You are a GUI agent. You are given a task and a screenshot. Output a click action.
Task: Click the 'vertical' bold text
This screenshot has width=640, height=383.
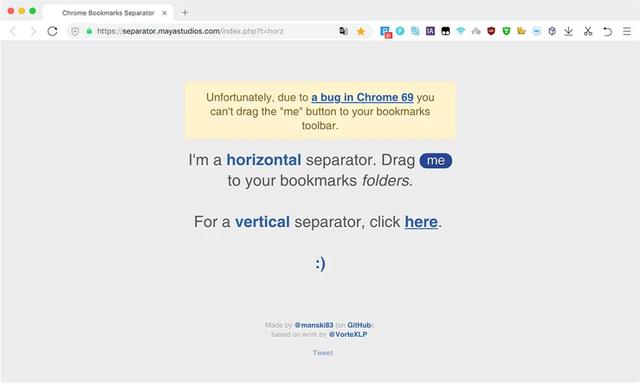(262, 222)
